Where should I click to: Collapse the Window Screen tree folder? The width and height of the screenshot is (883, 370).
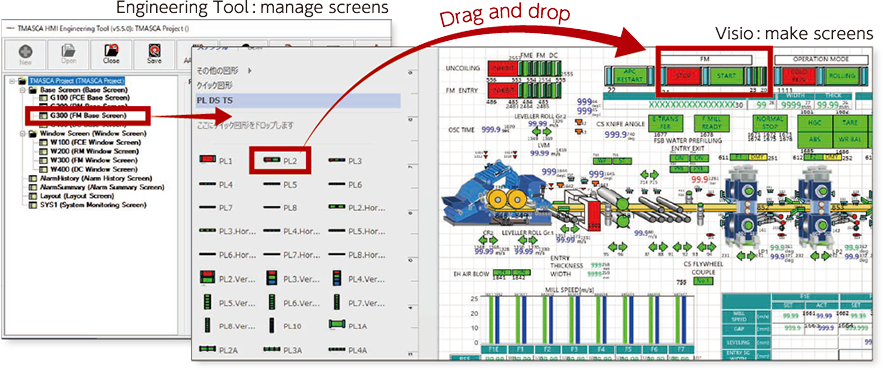tap(23, 134)
